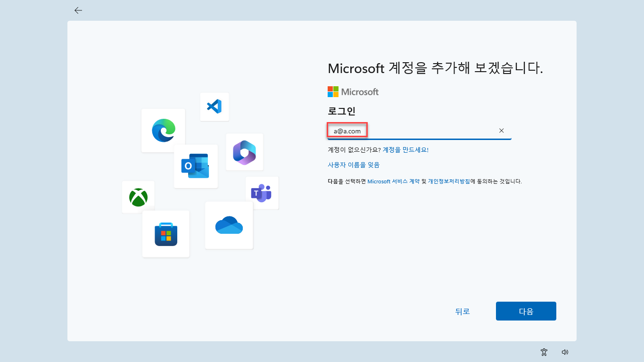Open the accessibility options icon
The height and width of the screenshot is (362, 644).
coord(544,352)
